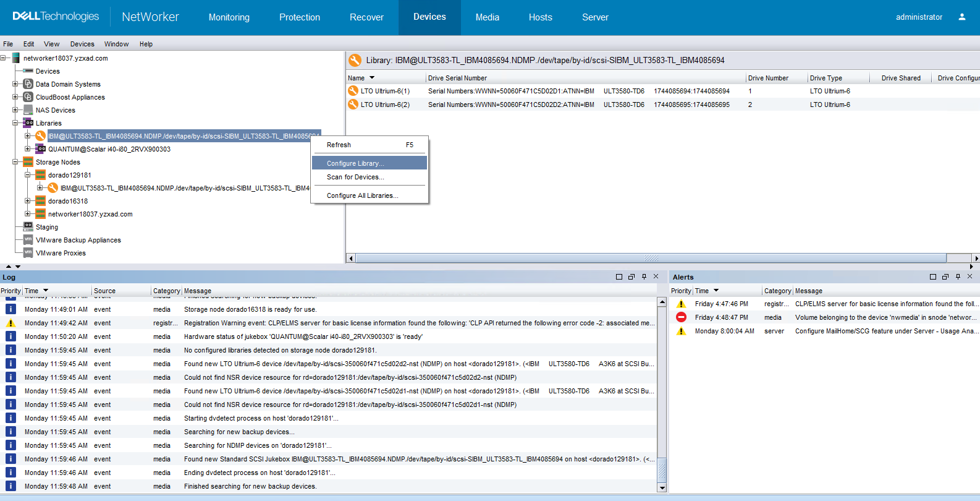Choose Configure Library... in context menu

(370, 163)
